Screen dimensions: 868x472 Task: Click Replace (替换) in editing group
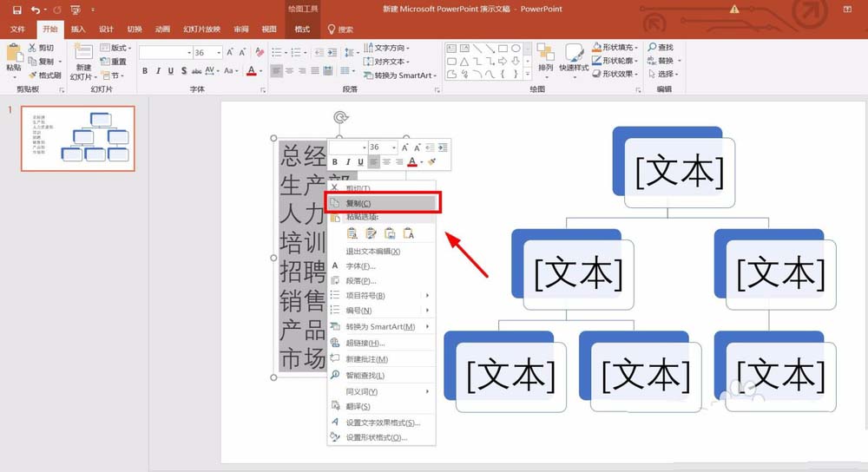pyautogui.click(x=663, y=61)
